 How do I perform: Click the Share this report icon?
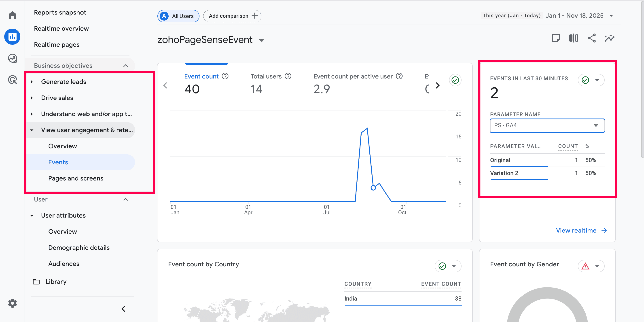[x=591, y=38]
